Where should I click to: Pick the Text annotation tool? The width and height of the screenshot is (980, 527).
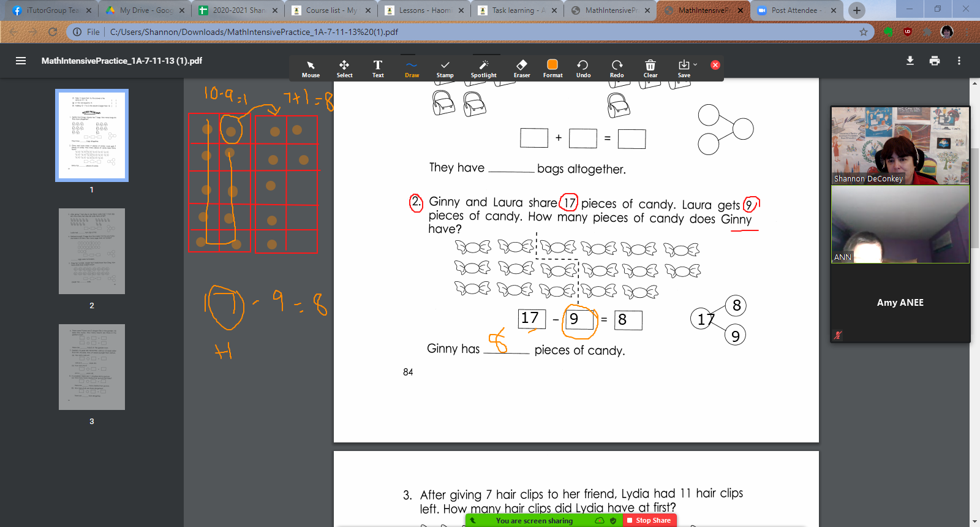click(378, 68)
